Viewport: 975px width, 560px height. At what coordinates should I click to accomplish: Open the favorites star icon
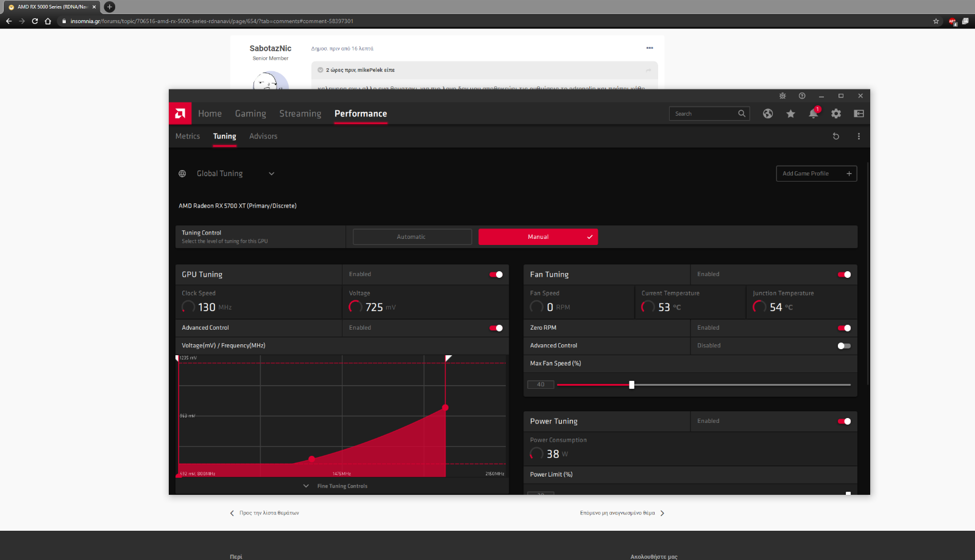(790, 113)
